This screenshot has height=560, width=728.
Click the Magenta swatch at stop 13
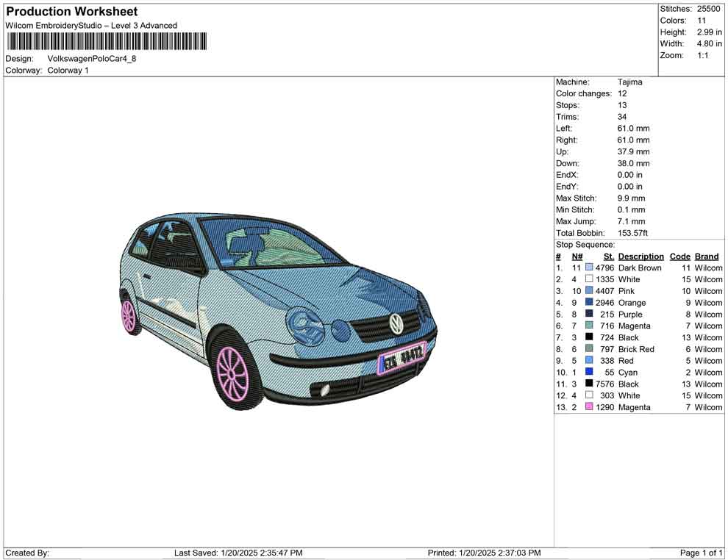tap(588, 407)
